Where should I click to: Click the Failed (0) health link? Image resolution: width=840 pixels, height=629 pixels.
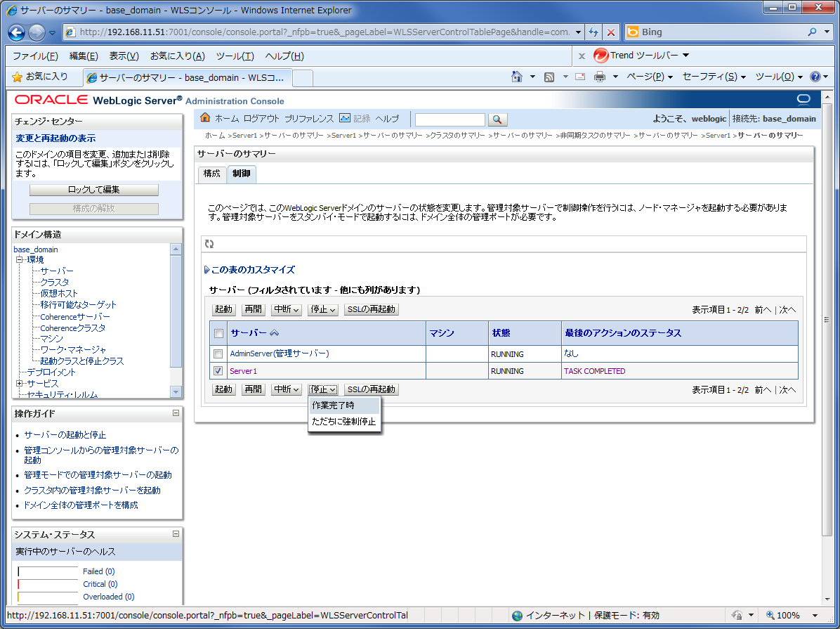[x=98, y=571]
